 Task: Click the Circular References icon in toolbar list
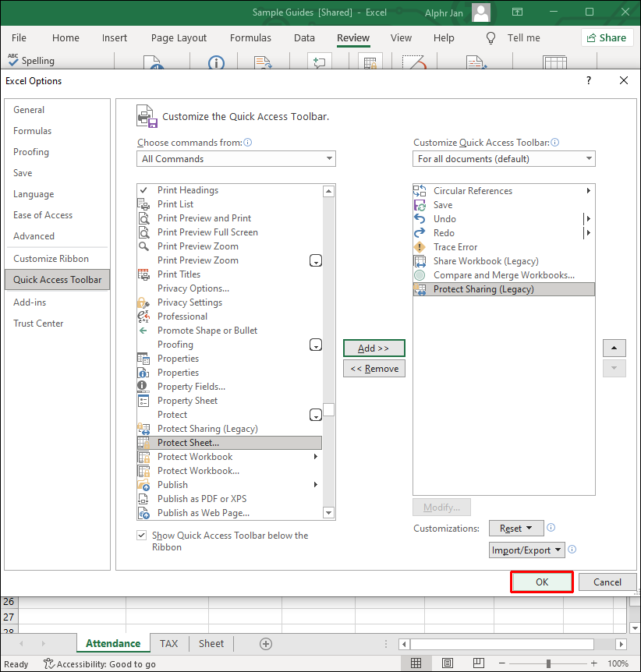[x=420, y=191]
